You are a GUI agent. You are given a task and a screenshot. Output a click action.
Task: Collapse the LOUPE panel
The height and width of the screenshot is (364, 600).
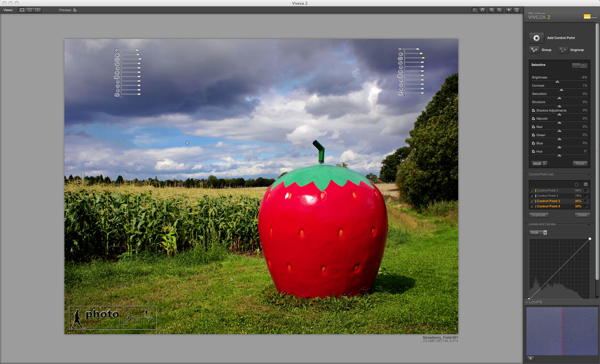coord(527,302)
